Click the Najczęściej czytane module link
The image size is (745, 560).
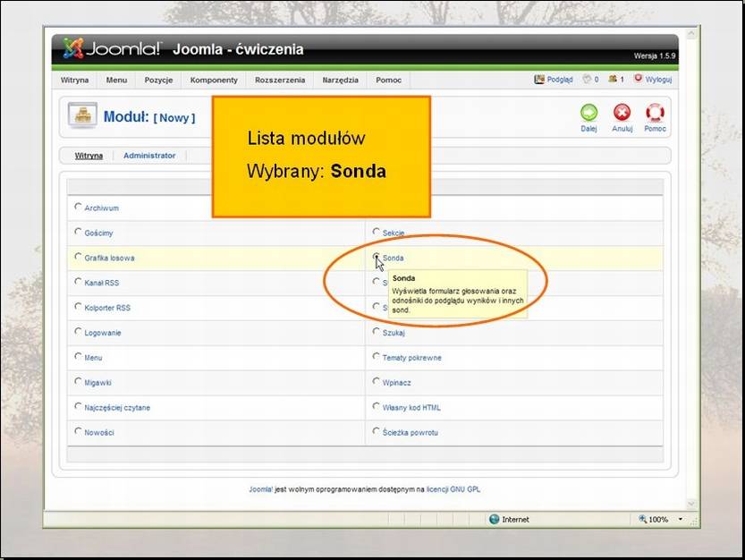click(117, 408)
